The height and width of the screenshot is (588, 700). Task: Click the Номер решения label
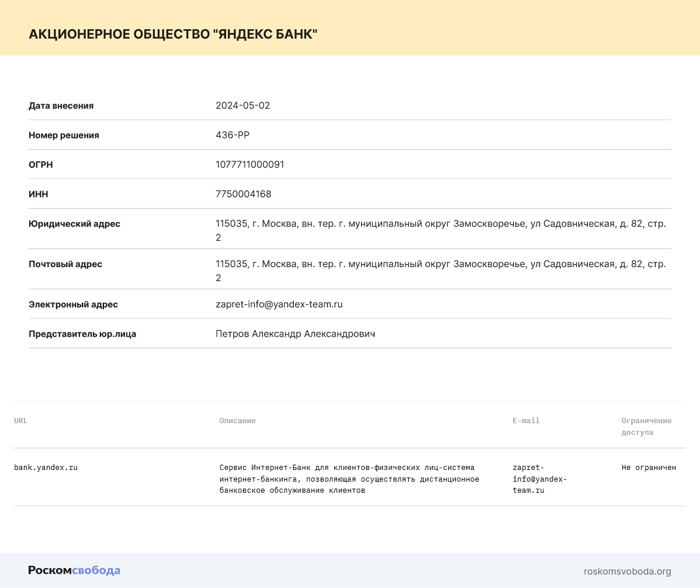click(x=64, y=135)
